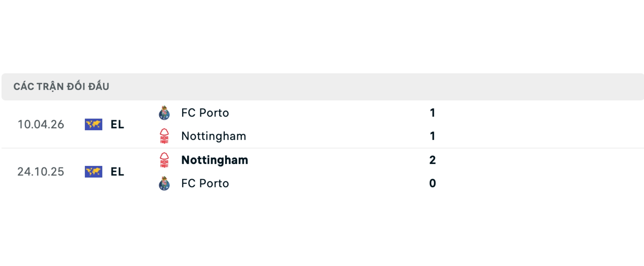The image size is (644, 266).
Task: Open Nottingham team name in 10.04.26 match
Action: tap(214, 136)
